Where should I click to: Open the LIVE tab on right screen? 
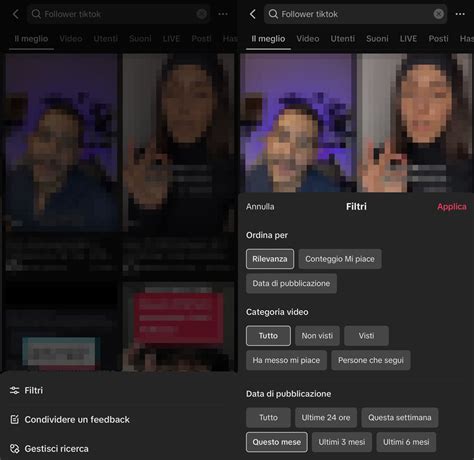pos(408,39)
